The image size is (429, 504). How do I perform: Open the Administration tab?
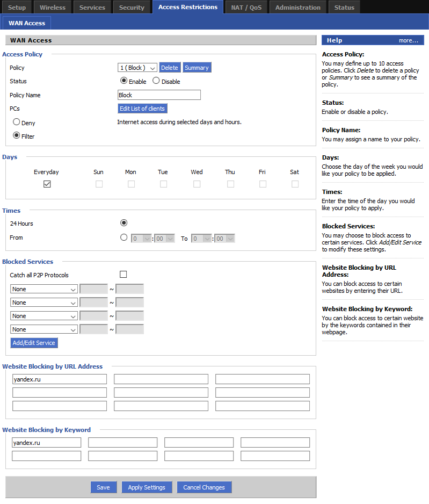pyautogui.click(x=297, y=8)
